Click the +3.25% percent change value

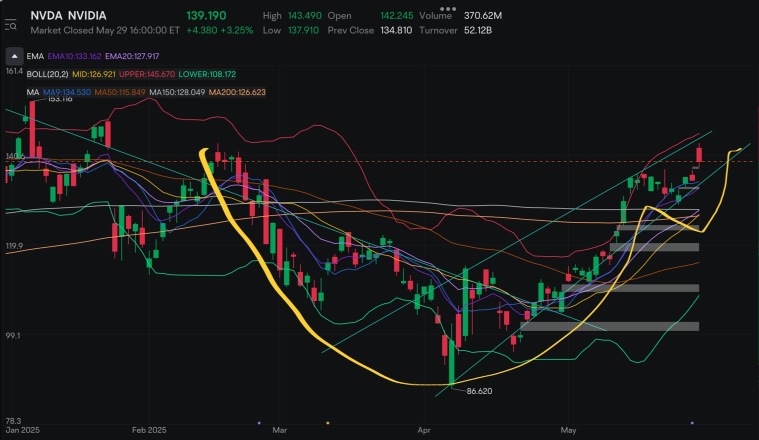pyautogui.click(x=237, y=30)
